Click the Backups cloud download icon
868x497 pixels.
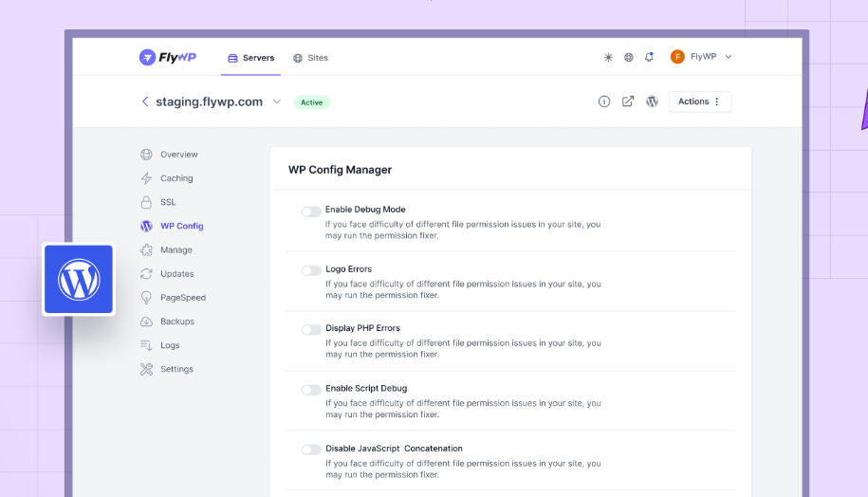click(146, 321)
